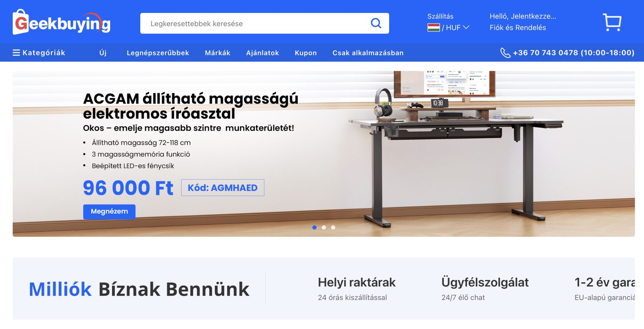The height and width of the screenshot is (329, 644).
Task: Switch to the second carousel slide dot
Action: click(x=324, y=227)
